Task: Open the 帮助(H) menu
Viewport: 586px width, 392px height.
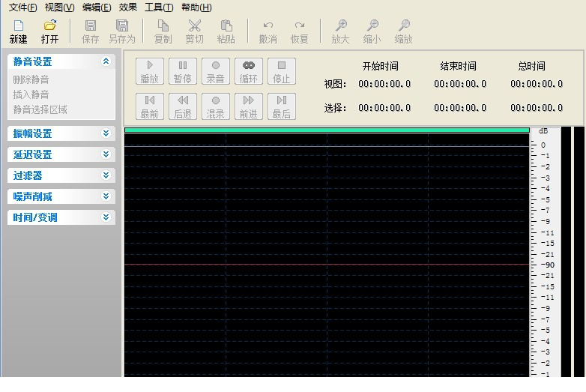Action: tap(196, 7)
